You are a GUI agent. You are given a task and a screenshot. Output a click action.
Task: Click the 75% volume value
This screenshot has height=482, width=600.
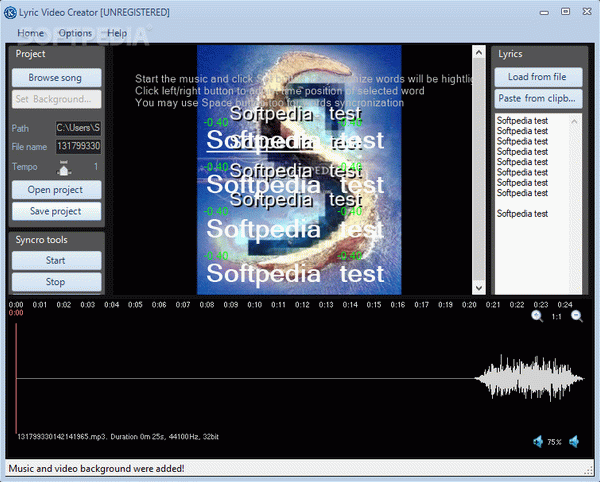click(x=554, y=442)
